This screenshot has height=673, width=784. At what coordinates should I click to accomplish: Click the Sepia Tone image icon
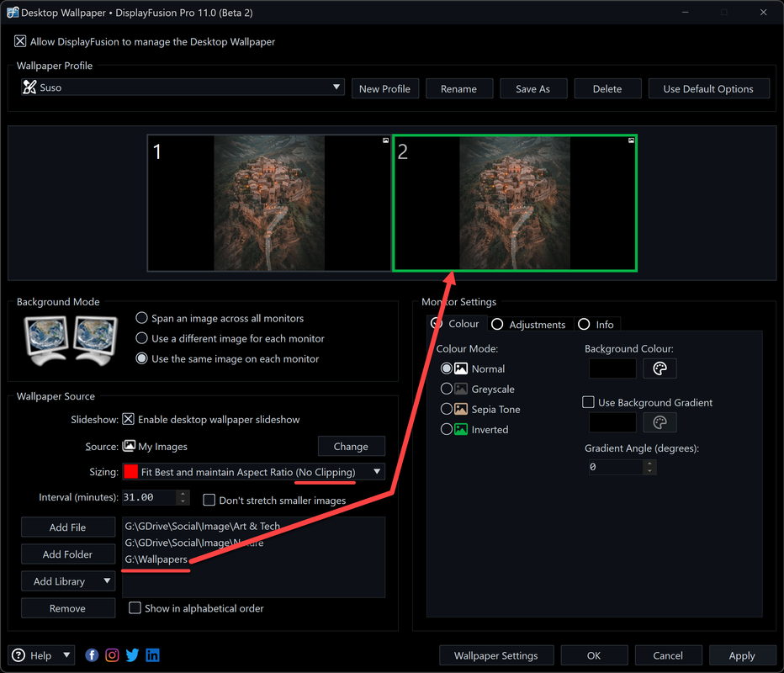point(460,409)
